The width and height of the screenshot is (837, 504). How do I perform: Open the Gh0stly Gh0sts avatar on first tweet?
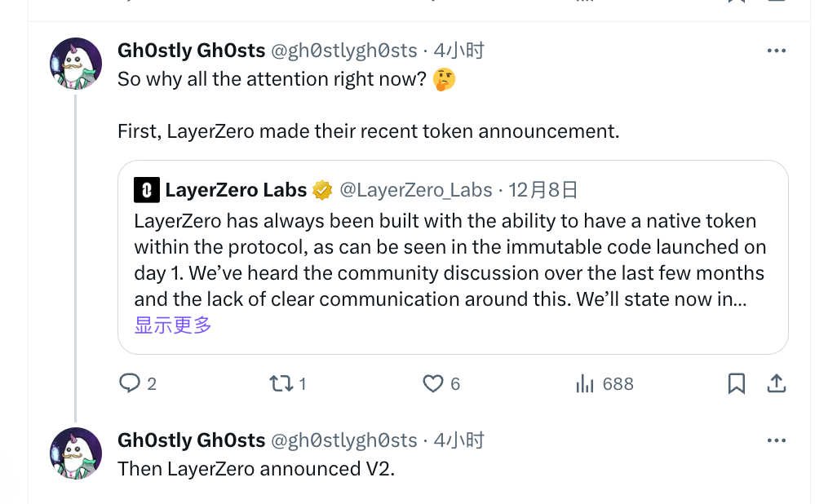click(76, 63)
